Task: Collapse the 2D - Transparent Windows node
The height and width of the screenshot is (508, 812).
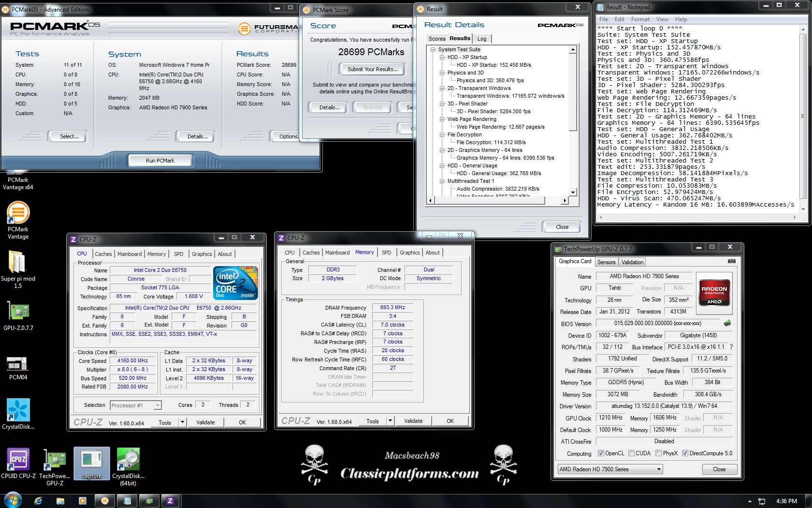Action: (x=442, y=88)
